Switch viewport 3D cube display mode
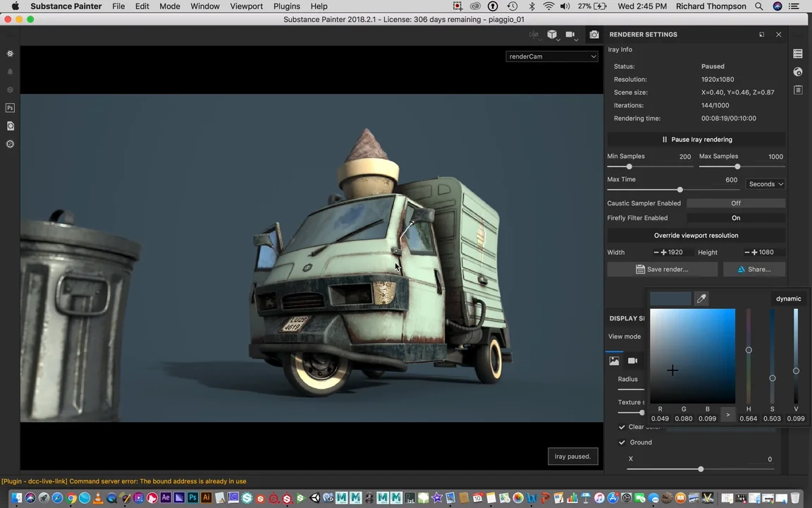Viewport: 812px width, 508px height. tap(553, 35)
